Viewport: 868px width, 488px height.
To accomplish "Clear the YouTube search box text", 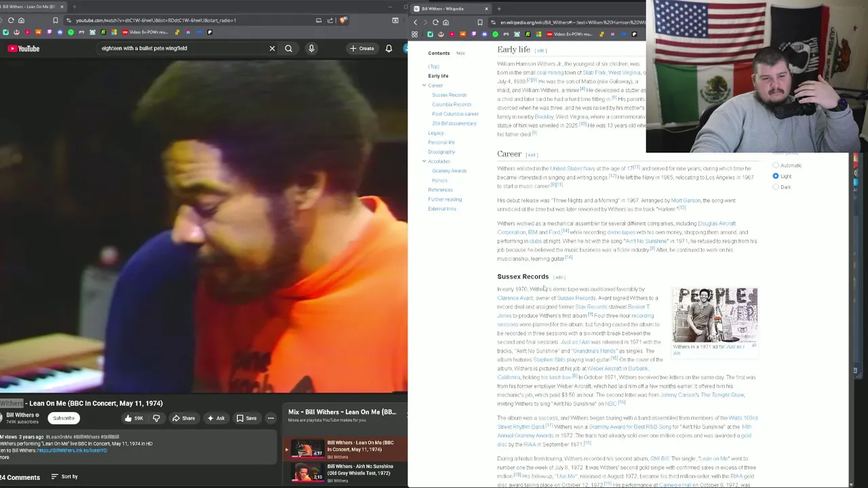I will 272,48.
